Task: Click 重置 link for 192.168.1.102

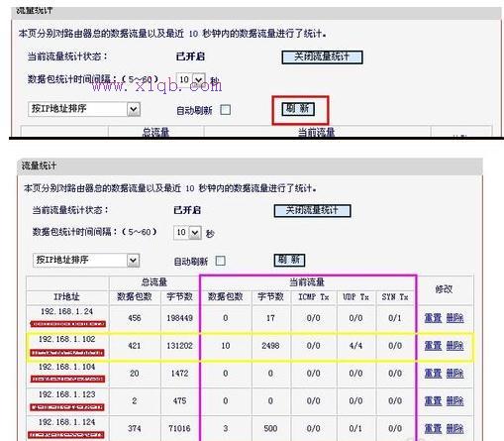Action: pos(433,346)
